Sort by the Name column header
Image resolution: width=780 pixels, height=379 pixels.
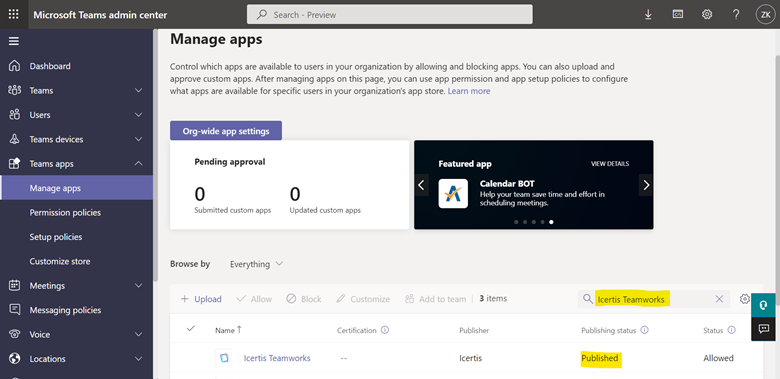tap(228, 330)
